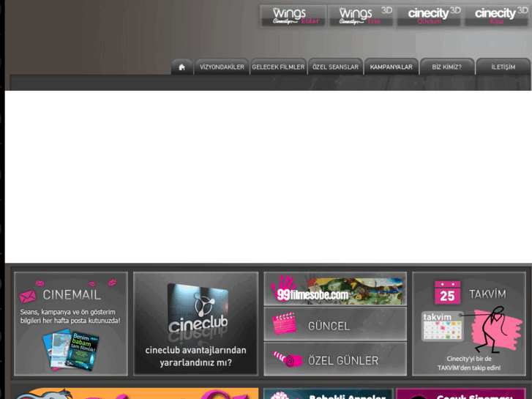Open the orange elephant banner
The width and height of the screenshot is (532, 399).
(135, 394)
